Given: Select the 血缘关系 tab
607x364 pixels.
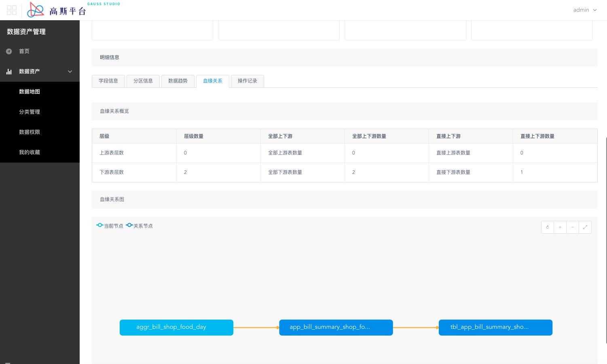Looking at the screenshot, I should click(213, 81).
